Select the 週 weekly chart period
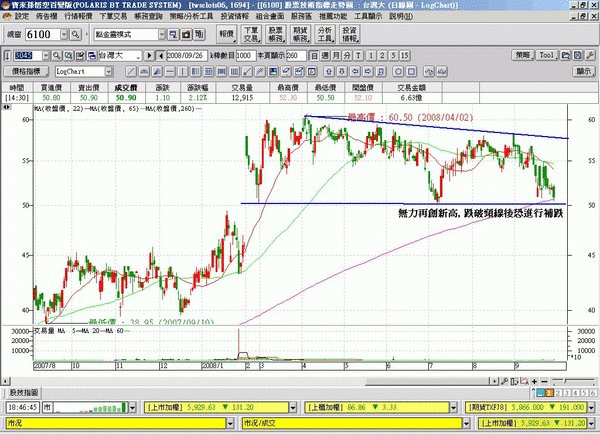600x435 pixels. 325,55
